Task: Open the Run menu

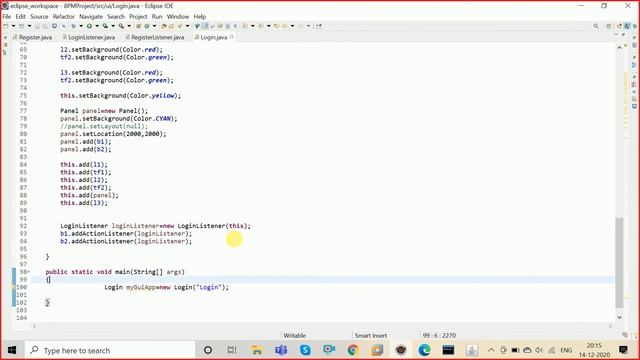Action: [x=157, y=17]
